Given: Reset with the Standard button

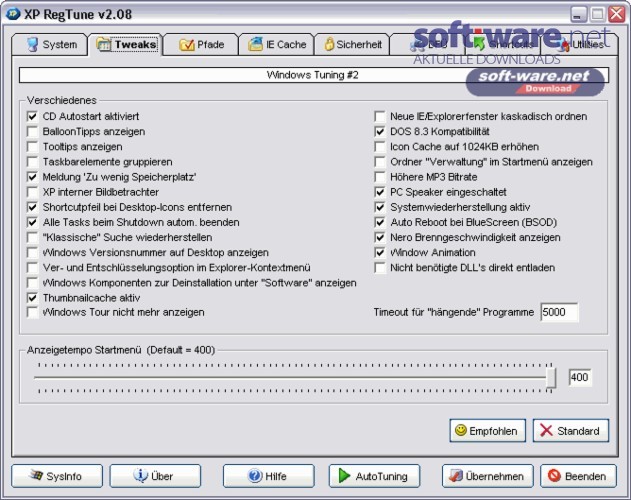Looking at the screenshot, I should (x=571, y=431).
